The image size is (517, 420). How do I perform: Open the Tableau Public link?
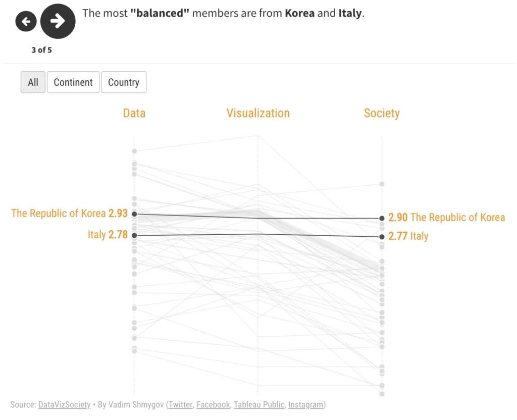260,404
